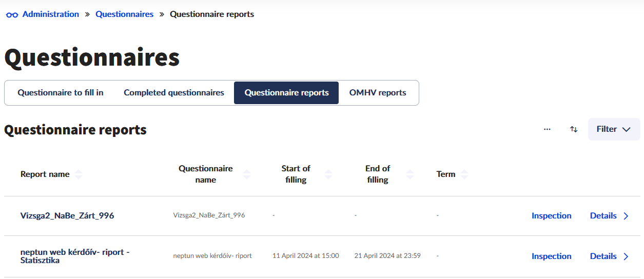644x279 pixels.
Task: Click the Vizsga2_NaBe_Zárt_996 report name
Action: click(67, 216)
